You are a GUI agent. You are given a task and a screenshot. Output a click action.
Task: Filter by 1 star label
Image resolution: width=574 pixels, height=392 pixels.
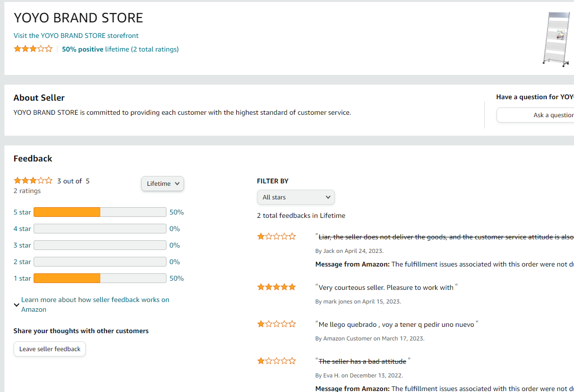click(22, 279)
